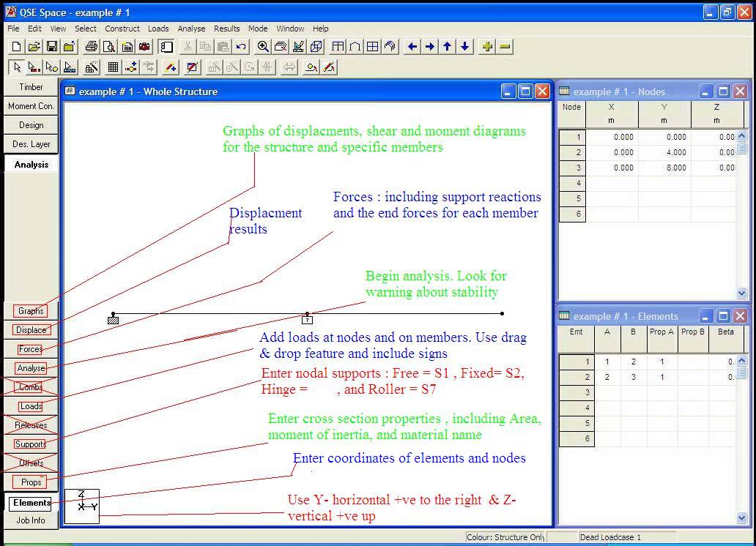Click the yellow plus toolbar icon
The width and height of the screenshot is (756, 546).
tap(487, 47)
